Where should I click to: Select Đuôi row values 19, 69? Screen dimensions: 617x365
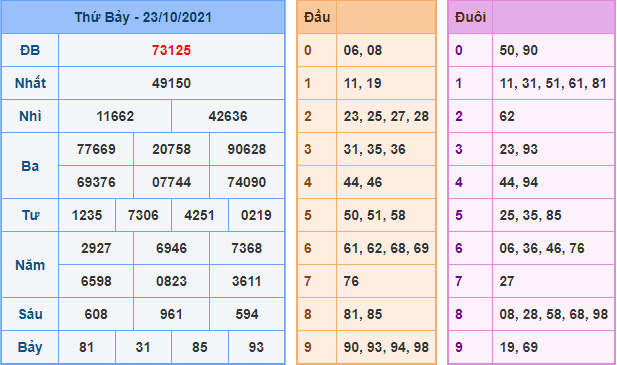click(x=519, y=348)
